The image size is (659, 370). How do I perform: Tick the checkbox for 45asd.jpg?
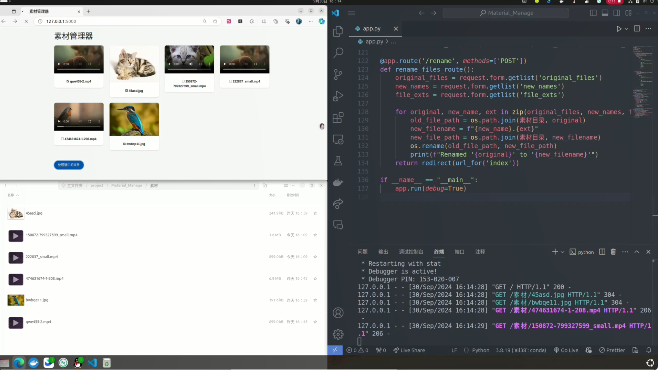127,91
